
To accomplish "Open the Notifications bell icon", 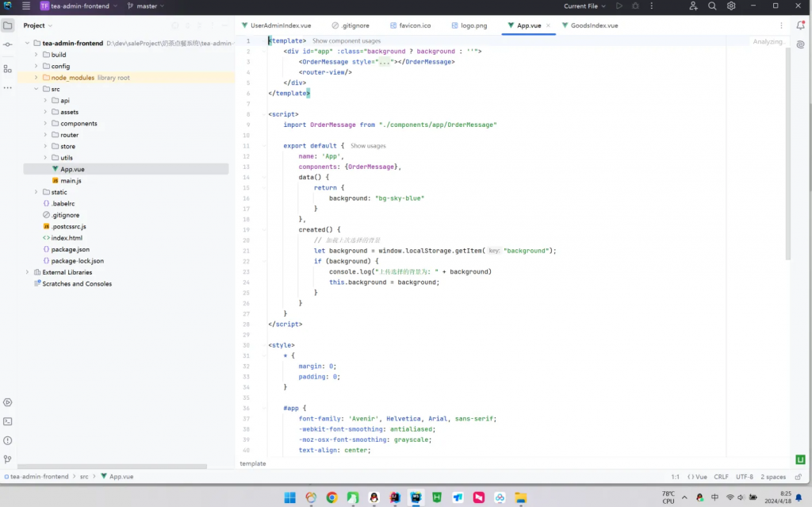I will (801, 25).
